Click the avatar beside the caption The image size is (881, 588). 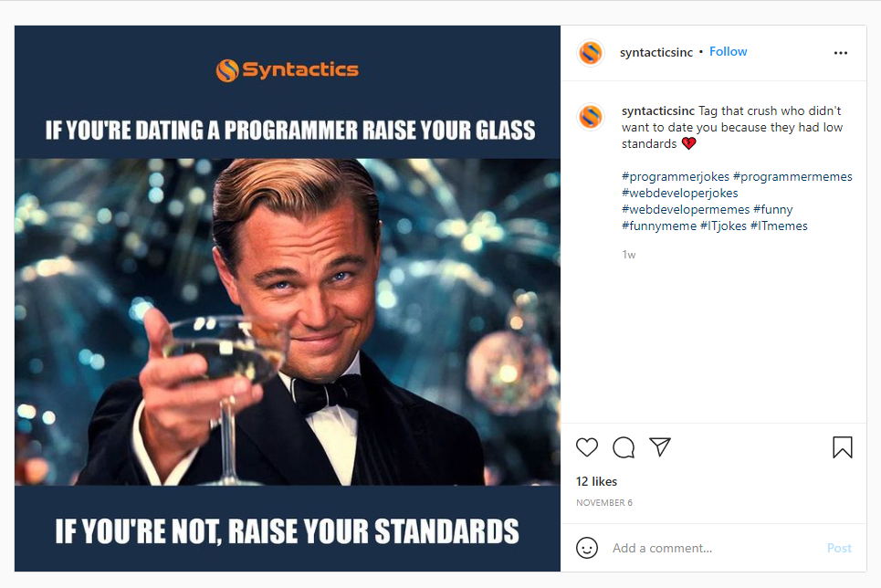[591, 117]
